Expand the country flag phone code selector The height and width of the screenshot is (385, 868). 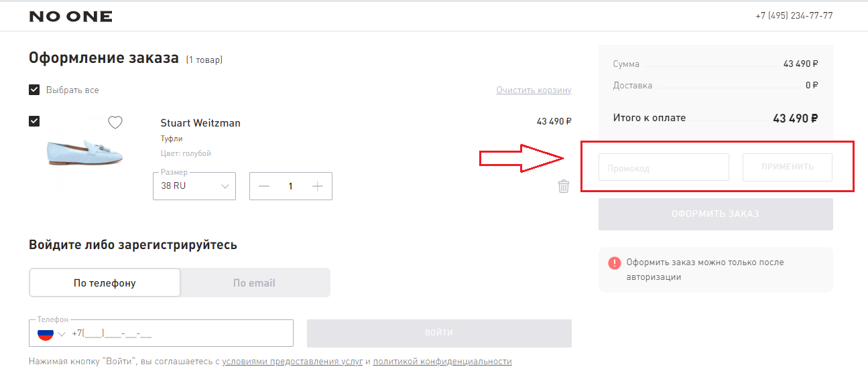click(x=52, y=333)
